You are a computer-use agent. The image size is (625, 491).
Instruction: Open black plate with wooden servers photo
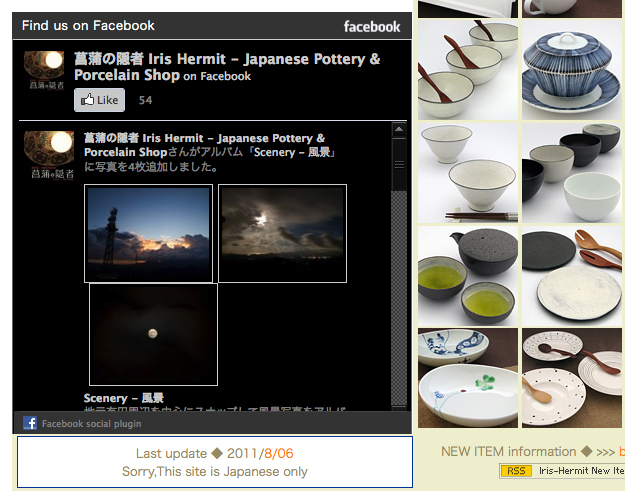572,276
